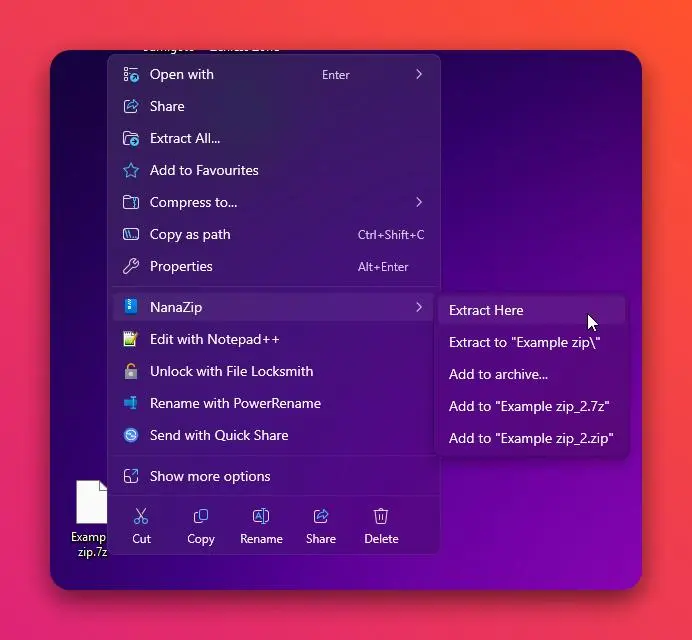Choose Add to Favourites entry
This screenshot has width=692, height=640.
274,170
